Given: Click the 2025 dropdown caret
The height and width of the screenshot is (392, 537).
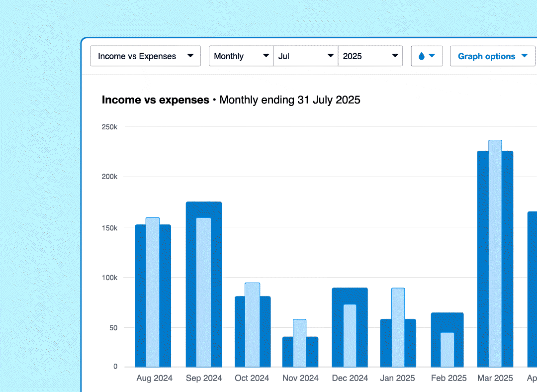Looking at the screenshot, I should (x=395, y=56).
